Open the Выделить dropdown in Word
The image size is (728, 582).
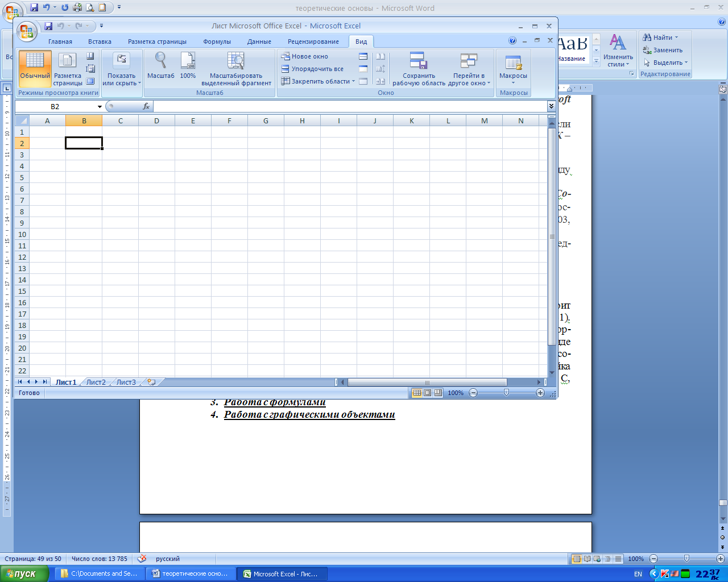point(665,63)
